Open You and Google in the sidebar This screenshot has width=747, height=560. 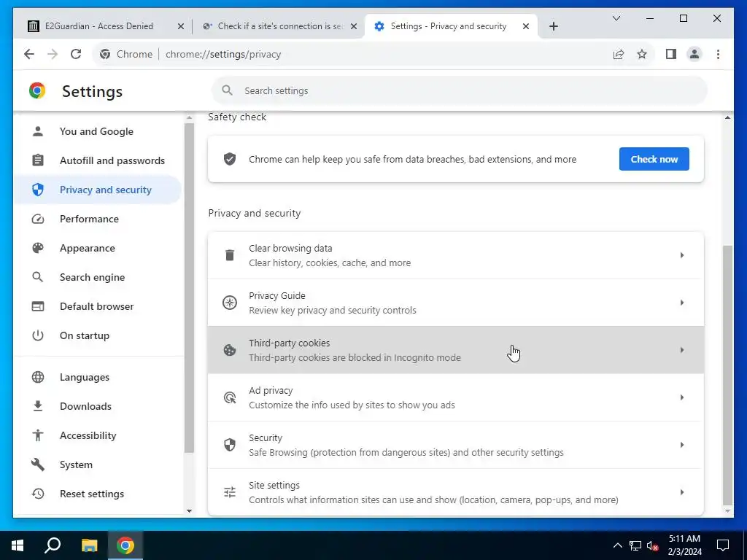[97, 131]
